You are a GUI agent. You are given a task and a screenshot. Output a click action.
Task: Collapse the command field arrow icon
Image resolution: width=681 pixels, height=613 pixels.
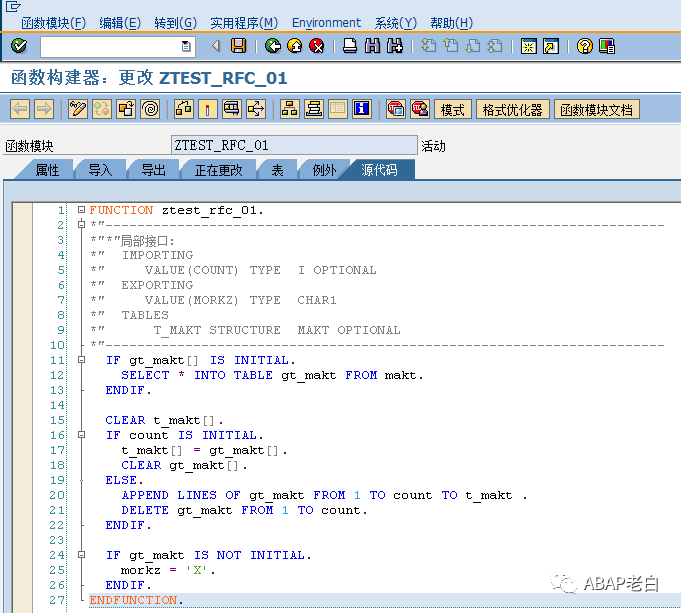tap(216, 46)
